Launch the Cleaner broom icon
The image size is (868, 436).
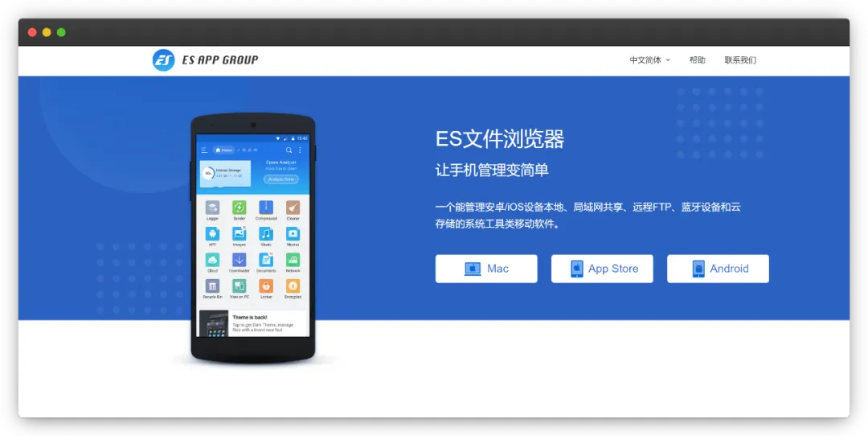click(x=293, y=208)
